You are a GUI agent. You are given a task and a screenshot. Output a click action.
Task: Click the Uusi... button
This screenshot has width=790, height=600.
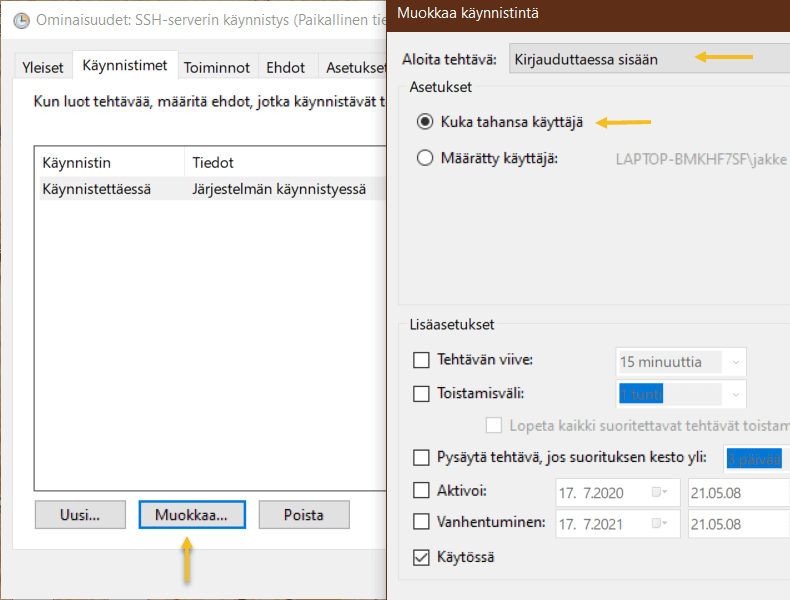[x=80, y=515]
